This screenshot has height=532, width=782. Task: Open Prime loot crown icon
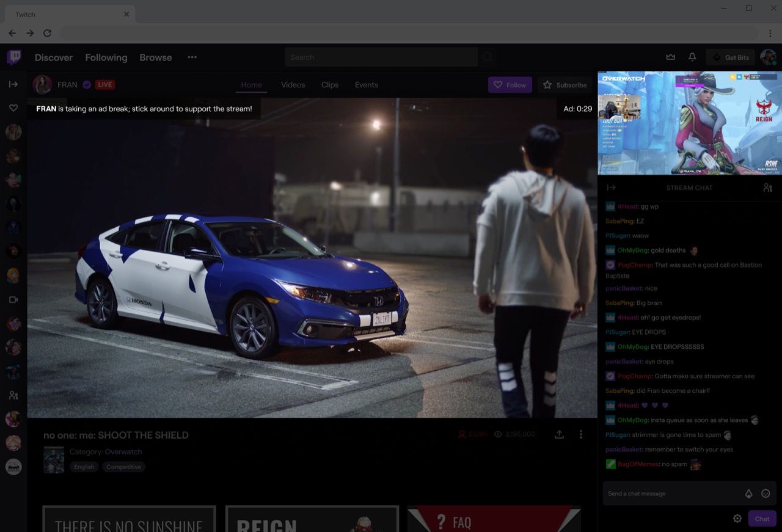click(x=671, y=57)
